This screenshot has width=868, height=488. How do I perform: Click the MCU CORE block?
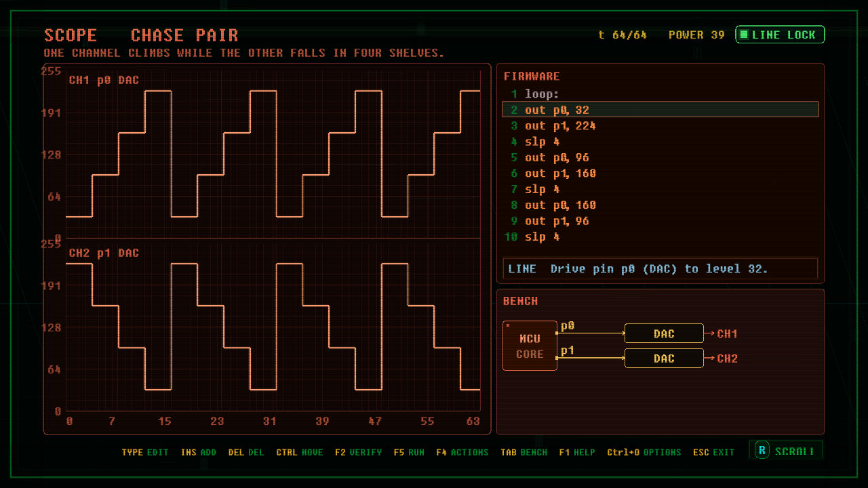[x=530, y=346]
